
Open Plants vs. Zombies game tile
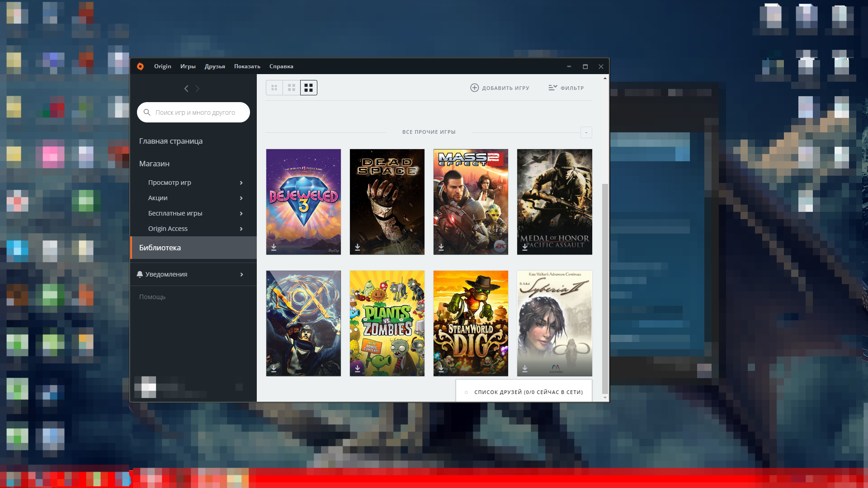click(387, 324)
